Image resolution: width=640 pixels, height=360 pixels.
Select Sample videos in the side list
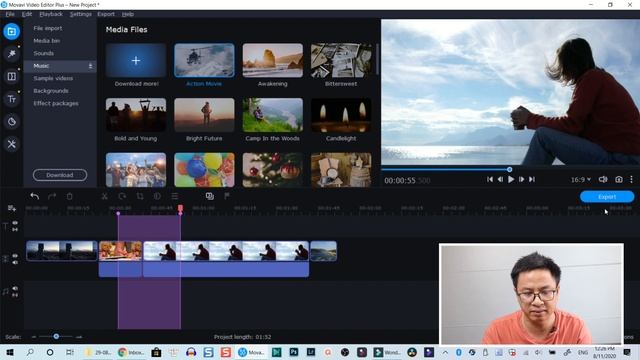click(x=53, y=78)
